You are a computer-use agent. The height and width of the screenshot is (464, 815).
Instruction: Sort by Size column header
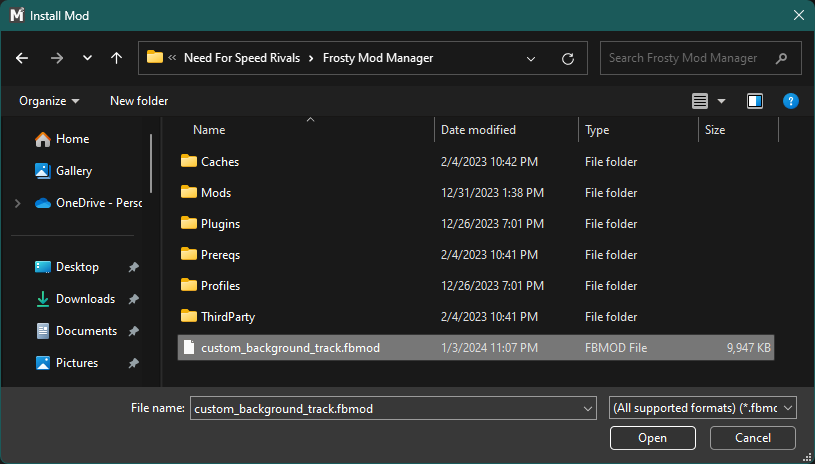click(x=715, y=130)
